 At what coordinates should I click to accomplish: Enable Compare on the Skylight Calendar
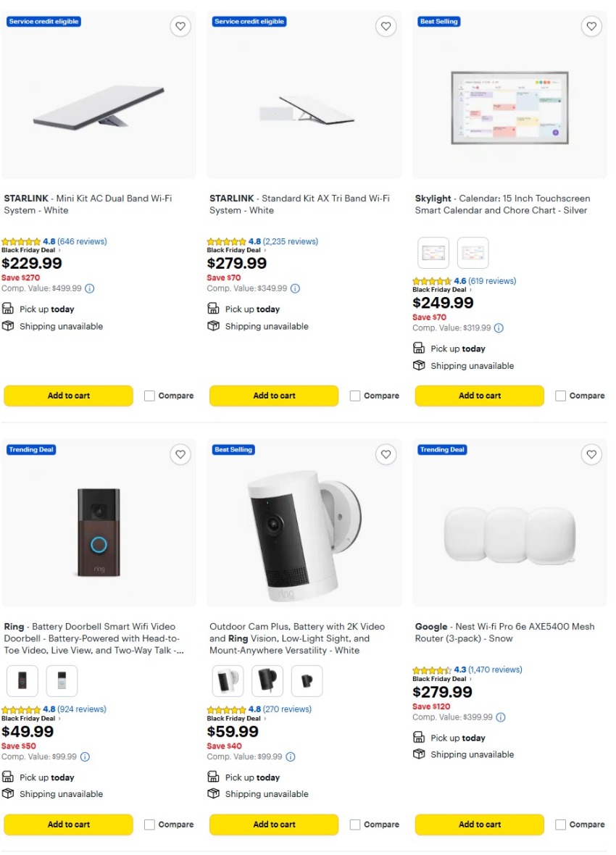[560, 396]
